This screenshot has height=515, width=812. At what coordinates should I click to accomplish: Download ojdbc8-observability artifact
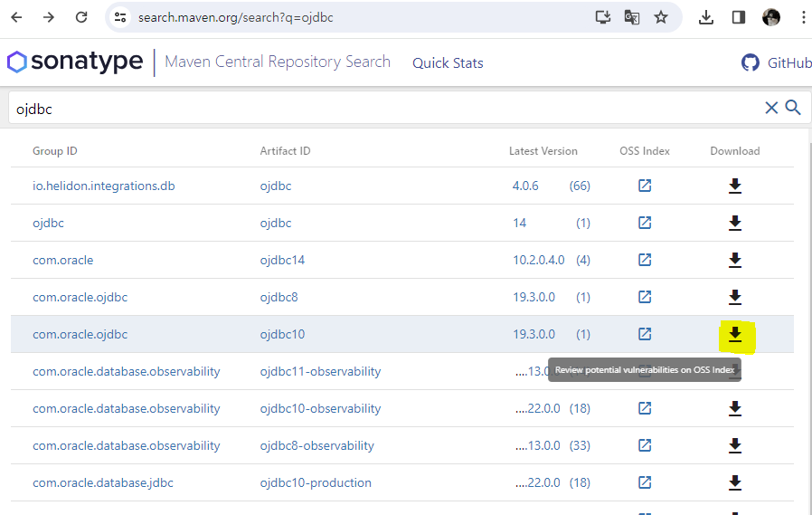point(735,445)
